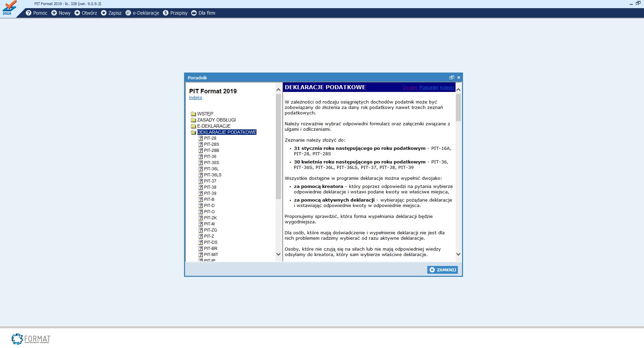The width and height of the screenshot is (644, 348).
Task: Click the Do góry link
Action: click(x=410, y=88)
